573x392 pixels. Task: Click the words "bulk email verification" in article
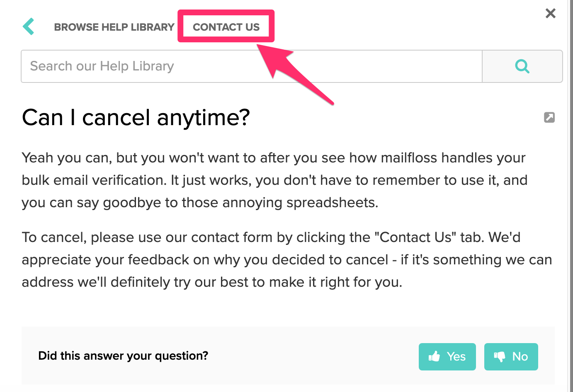[x=94, y=180]
